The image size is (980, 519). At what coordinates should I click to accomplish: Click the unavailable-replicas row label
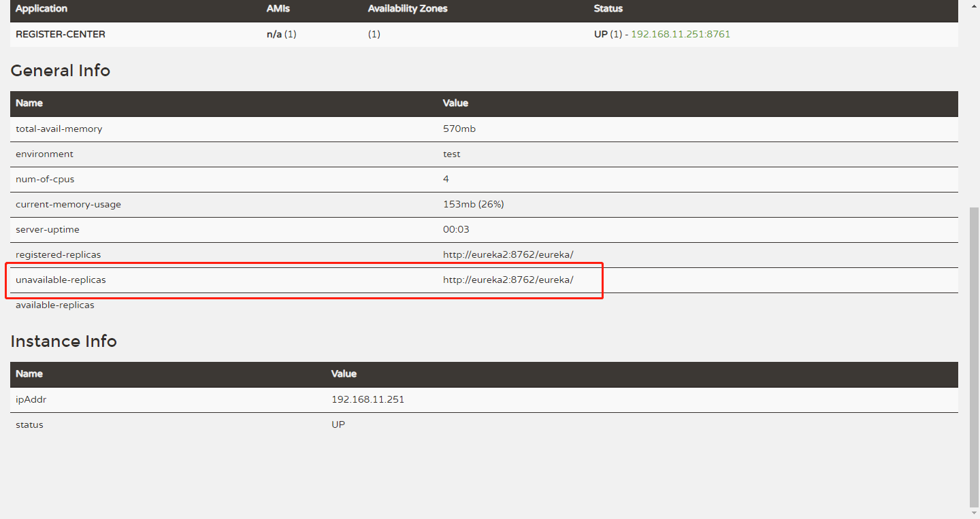61,280
